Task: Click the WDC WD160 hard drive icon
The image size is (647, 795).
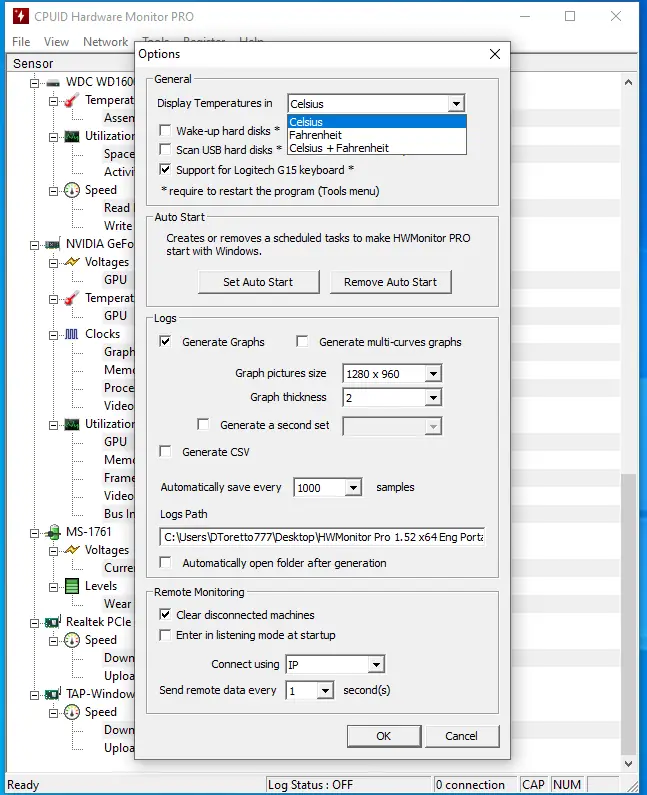Action: click(x=53, y=83)
